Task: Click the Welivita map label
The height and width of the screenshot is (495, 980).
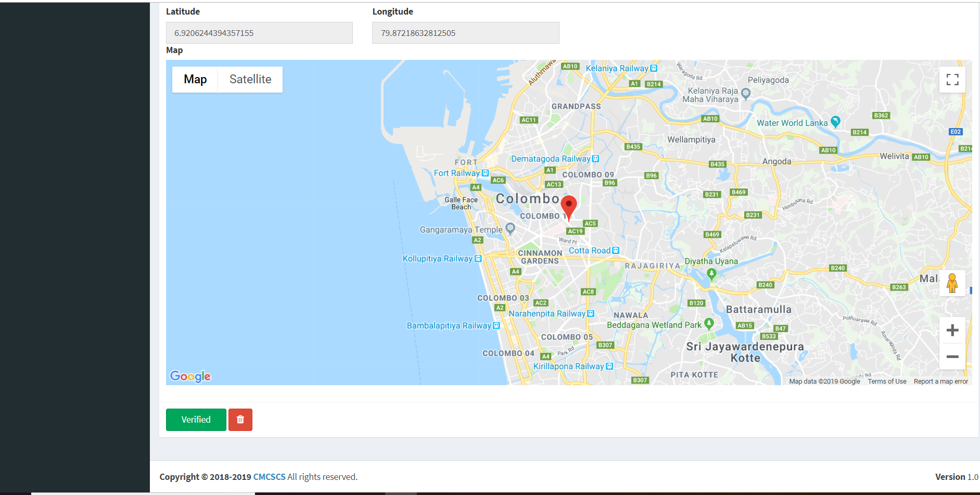Action: pos(894,156)
